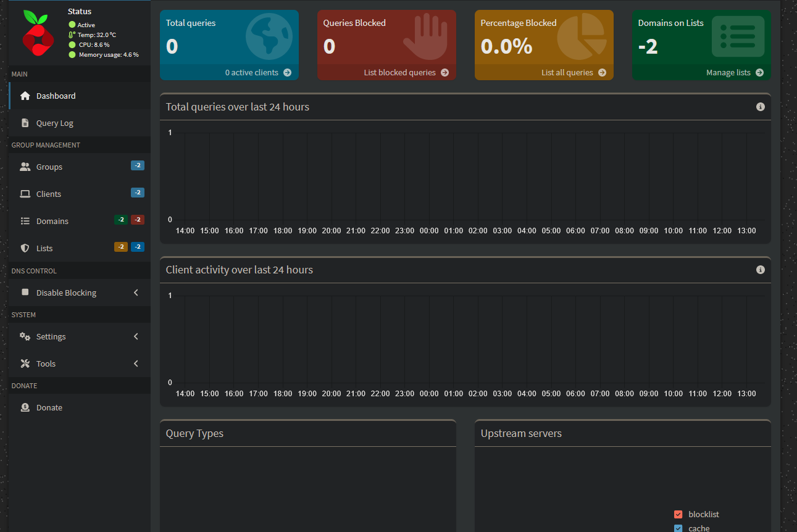Click arrow icon beside Manage lists
Image resolution: width=797 pixels, height=532 pixels.
click(x=760, y=72)
